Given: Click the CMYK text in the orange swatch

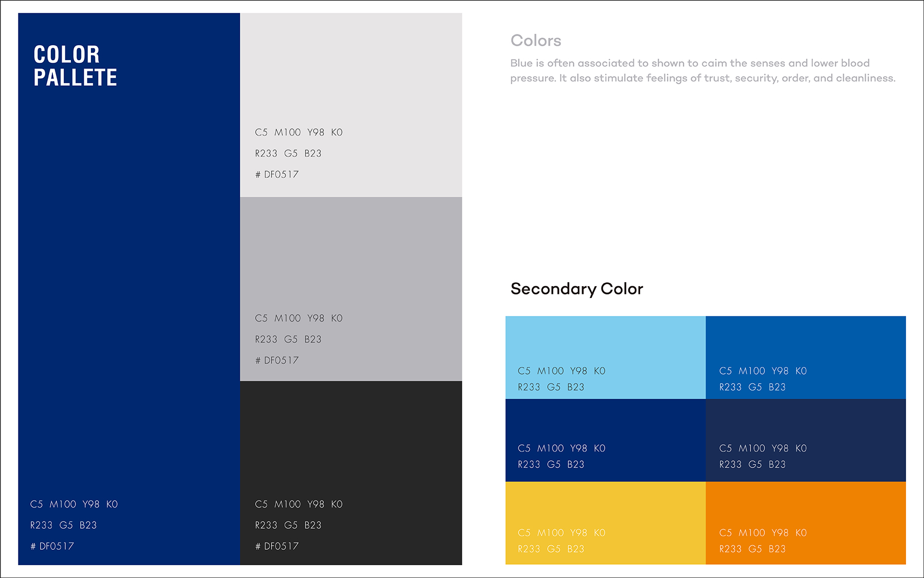Looking at the screenshot, I should (x=763, y=533).
